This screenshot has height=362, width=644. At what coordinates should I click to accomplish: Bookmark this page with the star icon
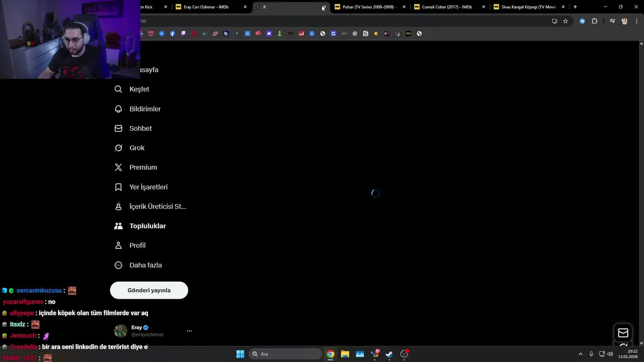point(566,21)
